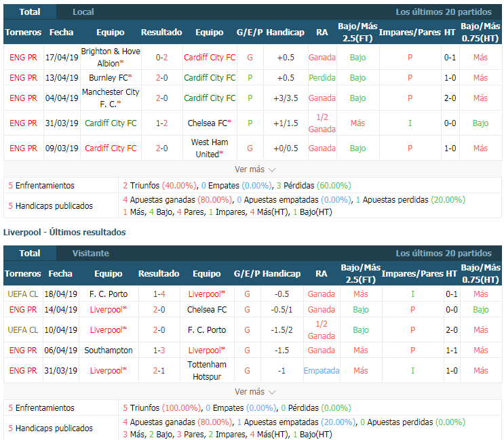
Task: Click Liverpool - Últimos resultados heading
Action: (x=64, y=233)
